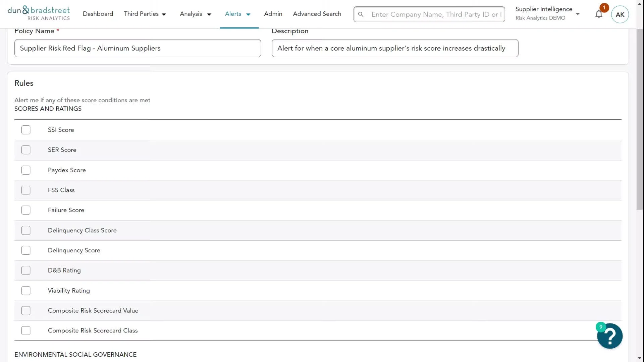Go to the Dashboard tab
The height and width of the screenshot is (362, 644).
point(98,14)
